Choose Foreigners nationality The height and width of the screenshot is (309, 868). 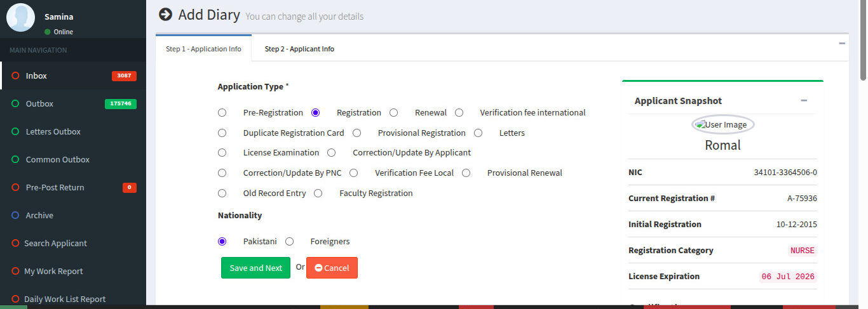click(289, 241)
